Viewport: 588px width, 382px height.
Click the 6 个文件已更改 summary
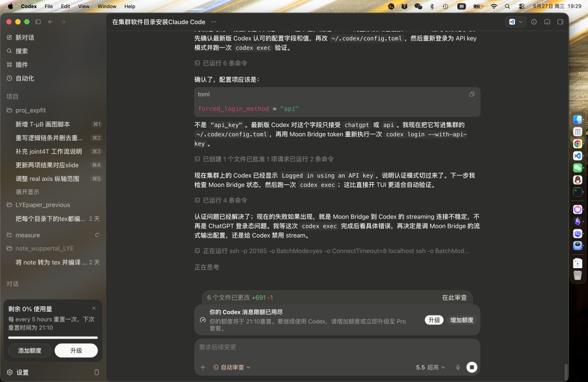[240, 298]
